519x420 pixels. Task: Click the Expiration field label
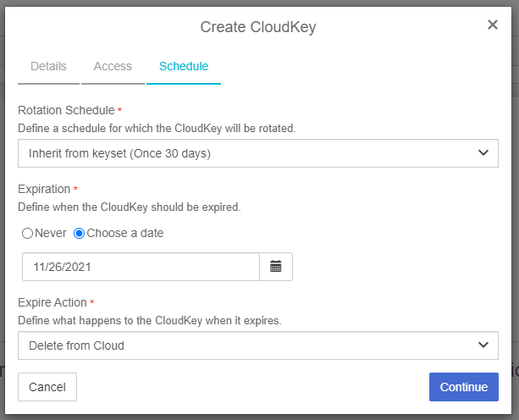click(x=44, y=189)
